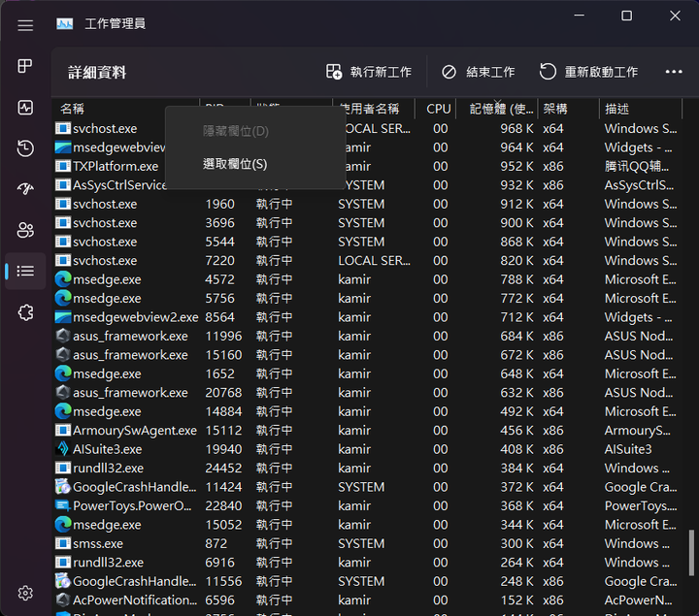Open the Performance page in sidebar
Image resolution: width=699 pixels, height=616 pixels.
[25, 108]
